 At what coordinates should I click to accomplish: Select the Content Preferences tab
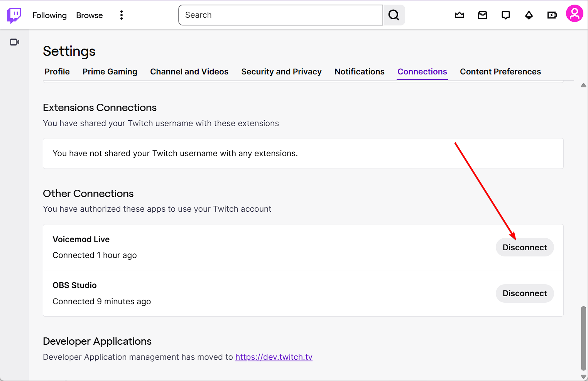click(500, 72)
